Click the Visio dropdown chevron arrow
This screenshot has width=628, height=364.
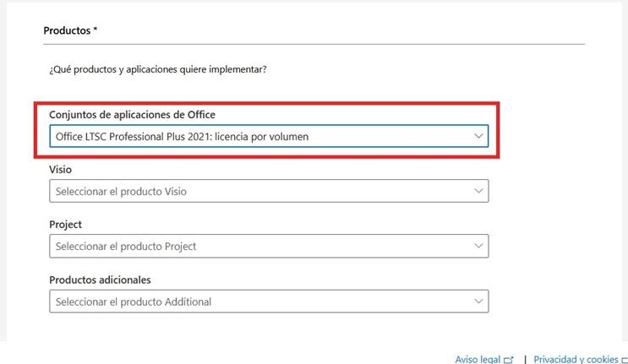click(478, 192)
